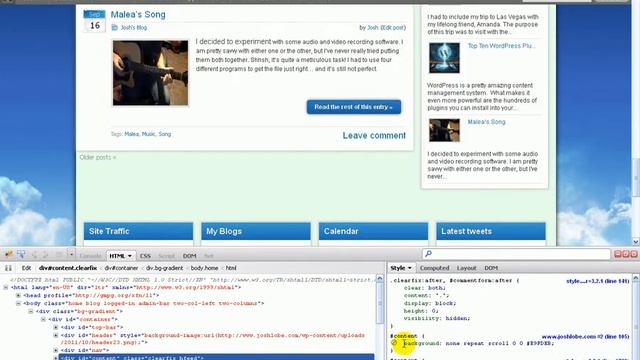Click the Firebug forward arrow icon

pos(45,255)
